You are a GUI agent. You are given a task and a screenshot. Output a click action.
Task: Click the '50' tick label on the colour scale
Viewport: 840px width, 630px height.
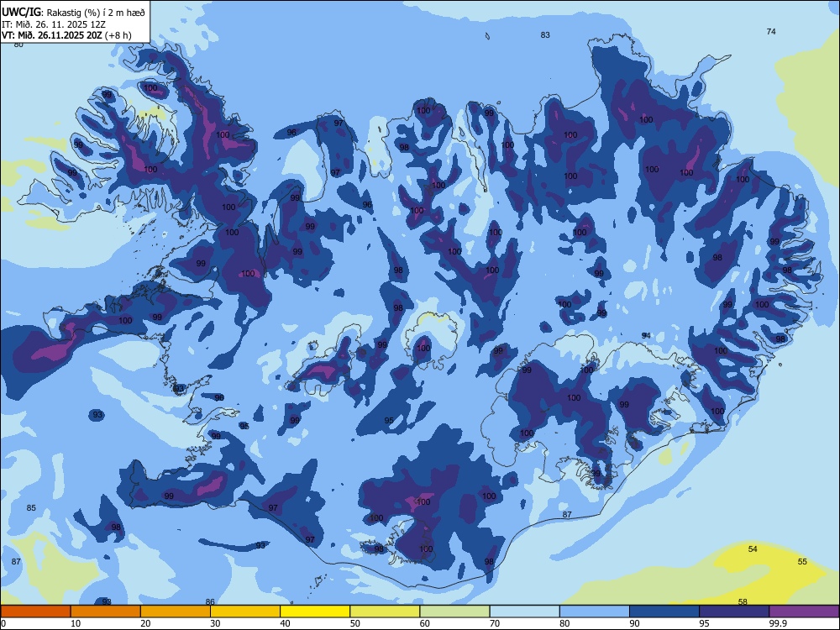coord(354,623)
